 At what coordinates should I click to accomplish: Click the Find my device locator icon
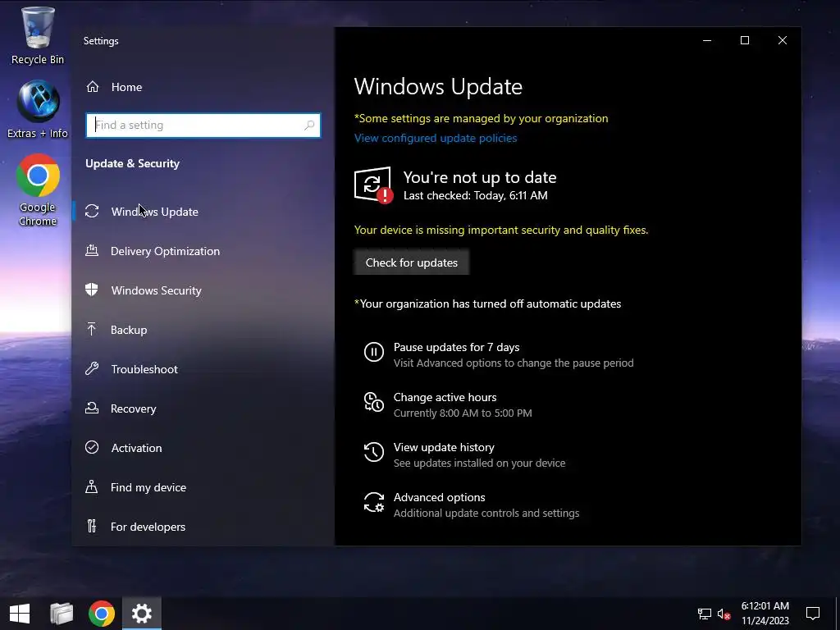[x=92, y=486]
